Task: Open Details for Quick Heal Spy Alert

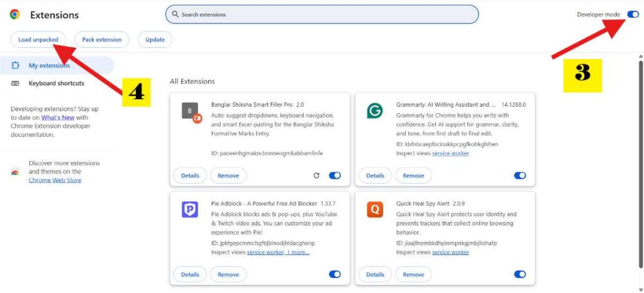Action: pos(375,274)
